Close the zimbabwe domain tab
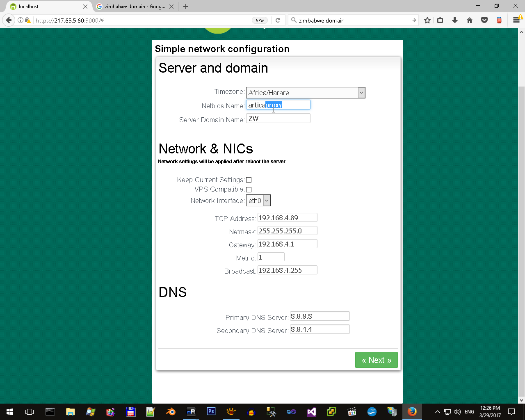Image resolution: width=525 pixels, height=420 pixels. pos(171,7)
